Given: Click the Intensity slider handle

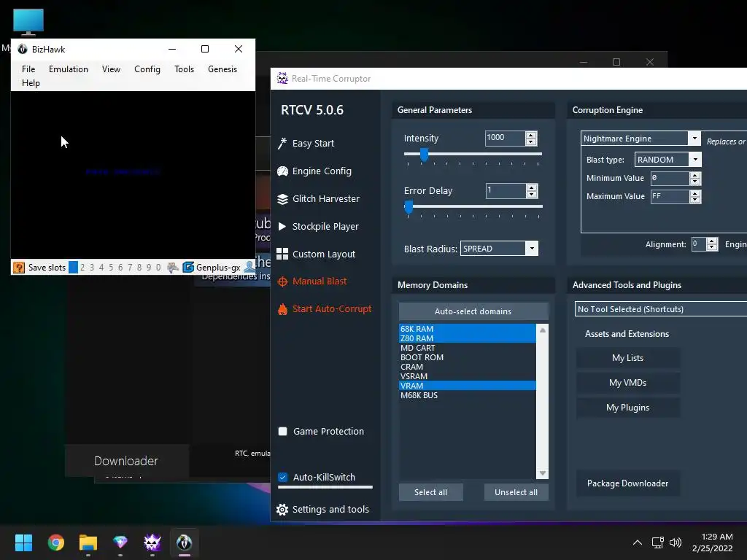Looking at the screenshot, I should 424,155.
